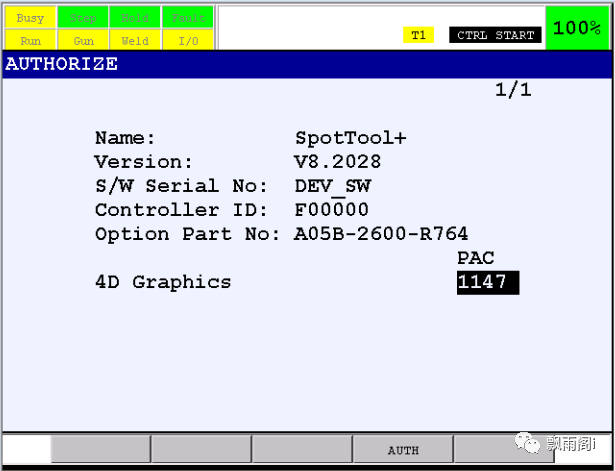The image size is (615, 471).
Task: Select the highlighted PAC value 1147
Action: [488, 282]
